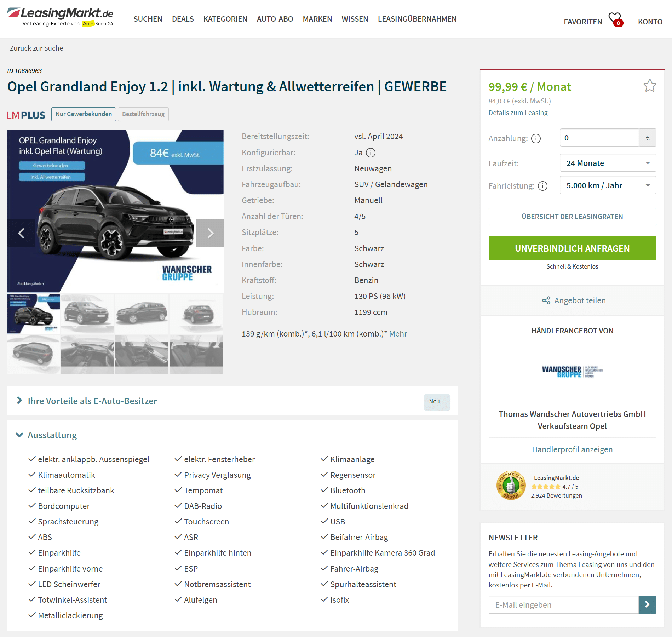Click info icon next to Fahrleistung
The width and height of the screenshot is (672, 637).
[542, 186]
